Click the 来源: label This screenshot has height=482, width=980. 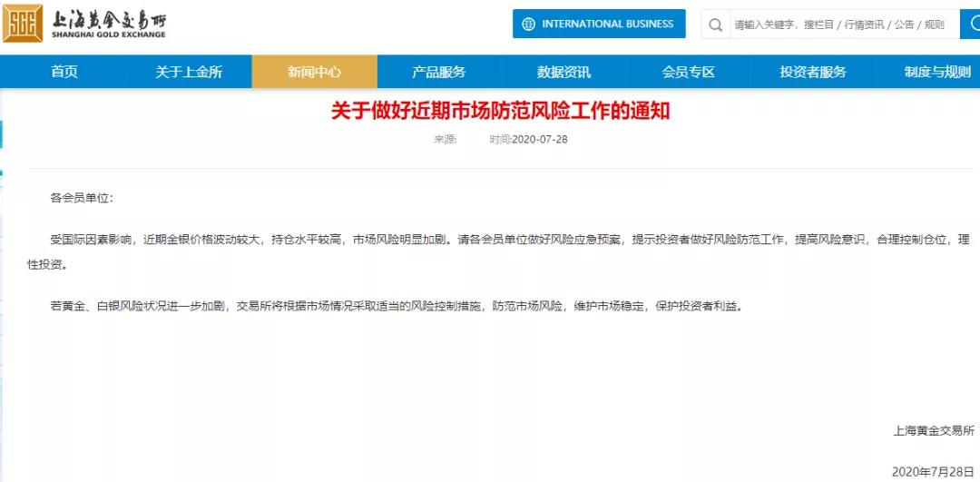(446, 140)
